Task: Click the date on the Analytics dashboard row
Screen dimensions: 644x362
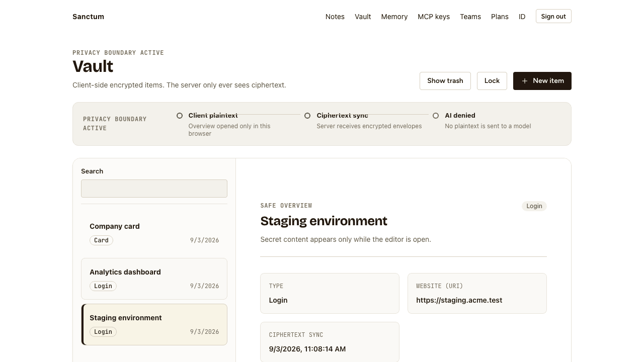Action: pos(204,286)
